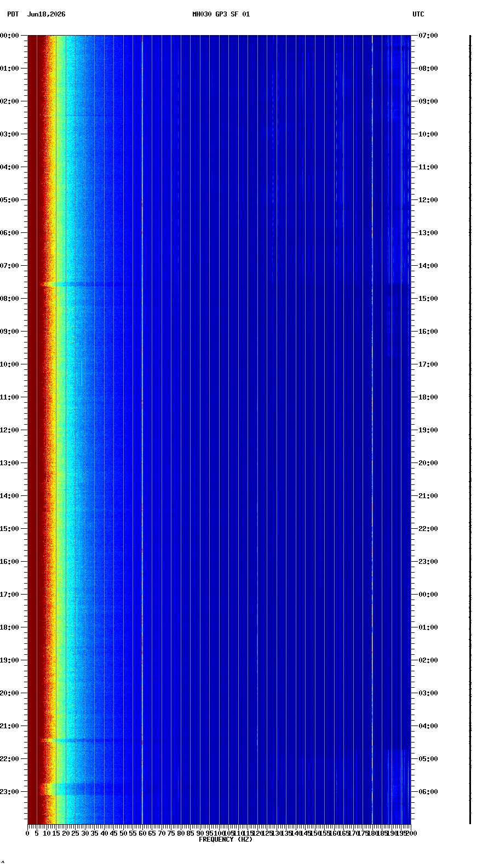Screen dimensions: 494x868
Task: Select 03:00 on the UTC time axis
Action: click(x=428, y=693)
